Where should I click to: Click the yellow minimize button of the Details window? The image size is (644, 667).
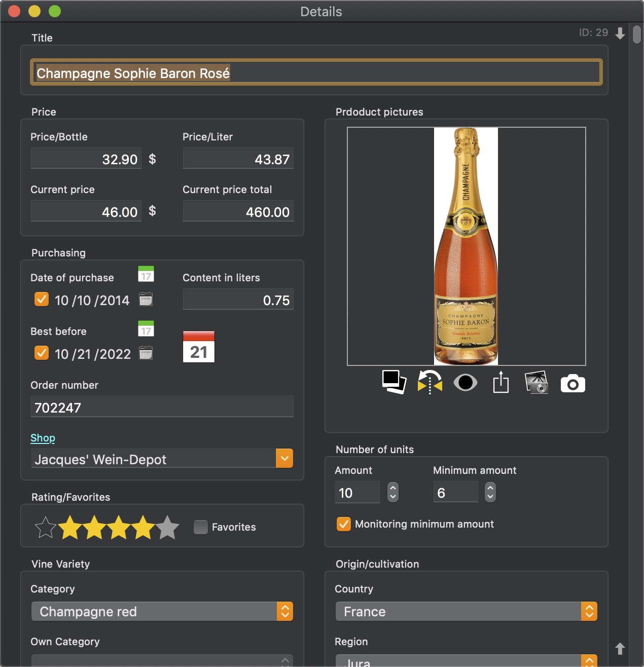point(34,11)
